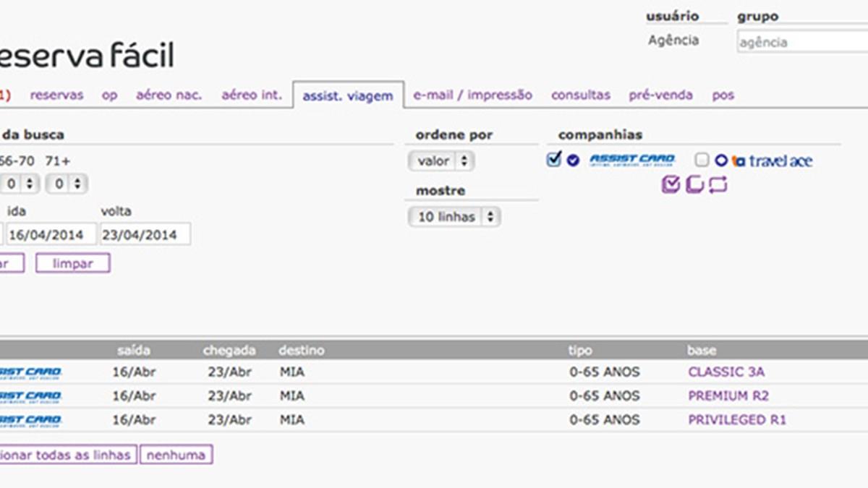Click the filled circle beside Assist Card
Screen dimensions: 868x488
coord(573,160)
